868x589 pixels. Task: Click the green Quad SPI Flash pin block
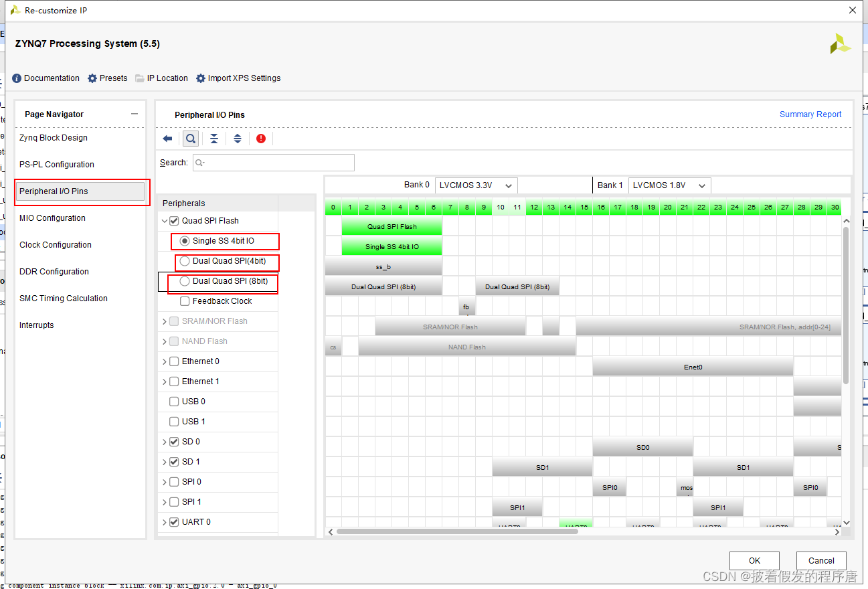coord(392,226)
